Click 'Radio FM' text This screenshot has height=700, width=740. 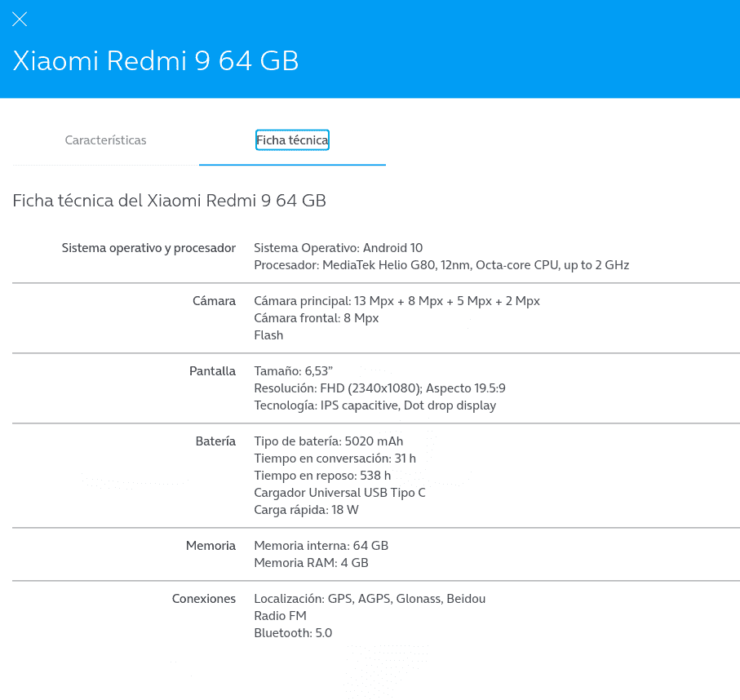(281, 616)
